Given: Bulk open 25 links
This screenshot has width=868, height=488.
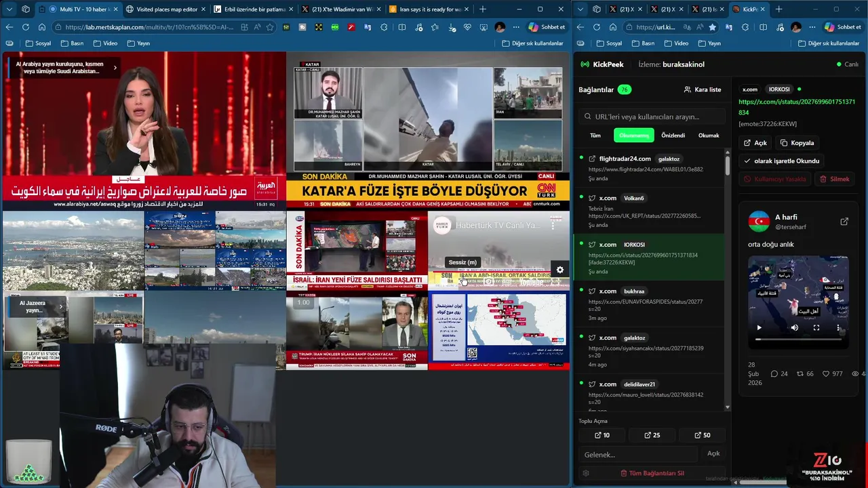Looking at the screenshot, I should [x=652, y=435].
